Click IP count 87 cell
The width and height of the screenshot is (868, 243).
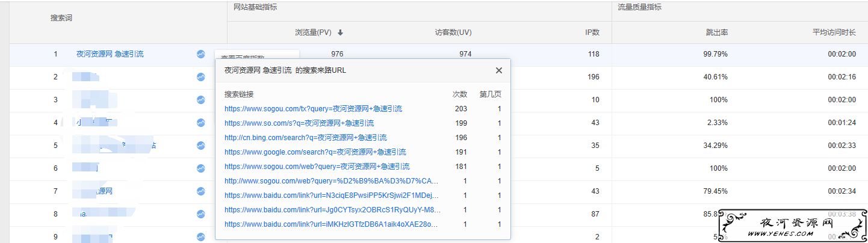point(595,214)
